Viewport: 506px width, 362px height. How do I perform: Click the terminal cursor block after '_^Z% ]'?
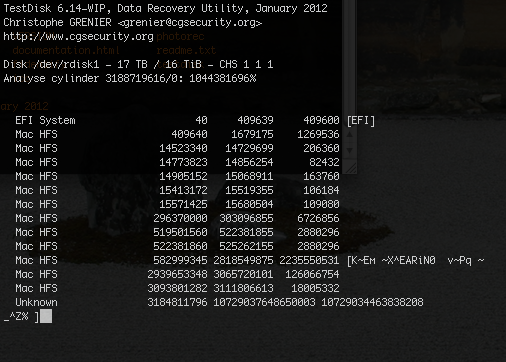tap(46, 316)
